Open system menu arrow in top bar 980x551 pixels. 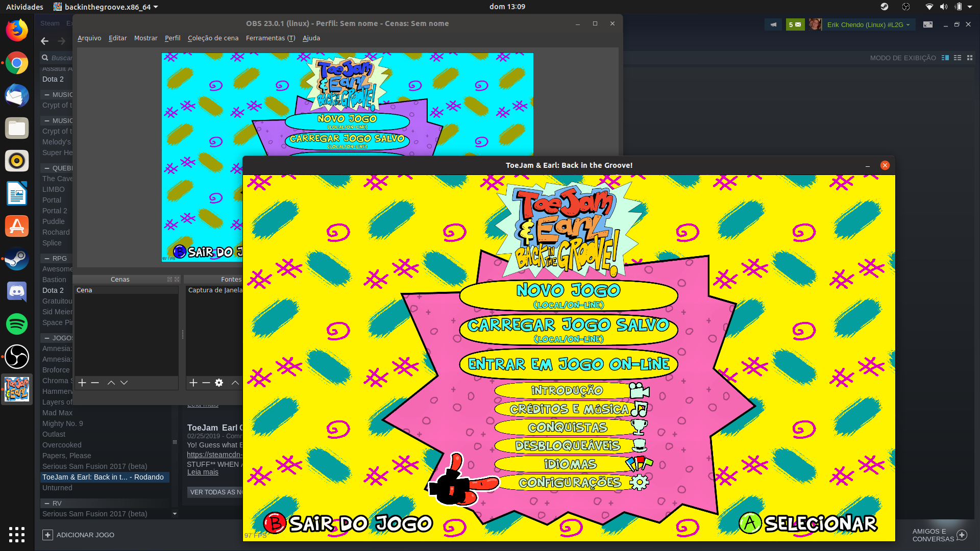pos(970,7)
